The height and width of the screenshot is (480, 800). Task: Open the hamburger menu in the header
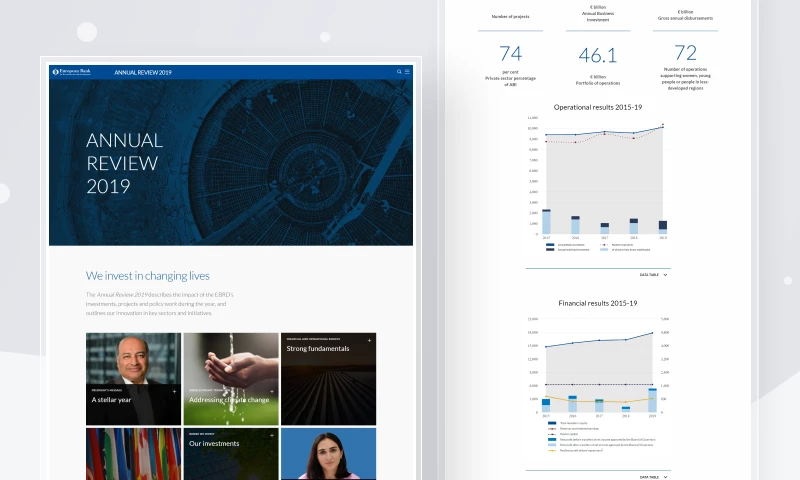click(407, 72)
